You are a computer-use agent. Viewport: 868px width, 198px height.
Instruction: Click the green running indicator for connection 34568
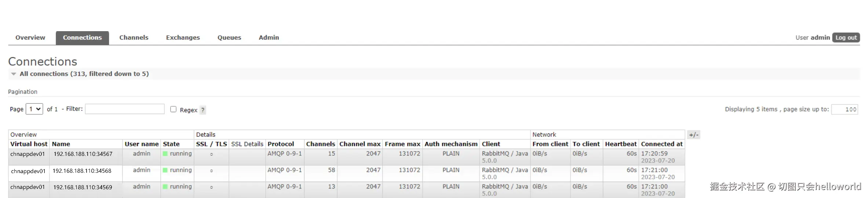pyautogui.click(x=165, y=170)
